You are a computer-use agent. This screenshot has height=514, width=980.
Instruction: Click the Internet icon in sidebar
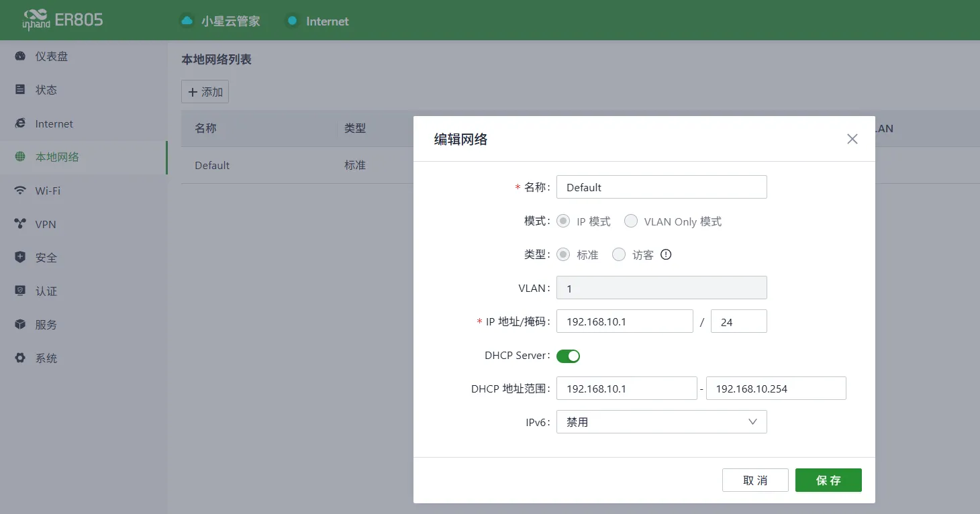click(20, 123)
